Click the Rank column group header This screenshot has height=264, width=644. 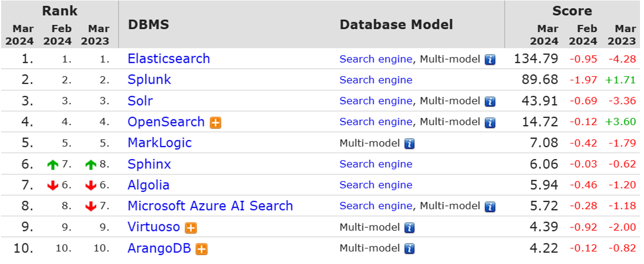[x=59, y=10]
